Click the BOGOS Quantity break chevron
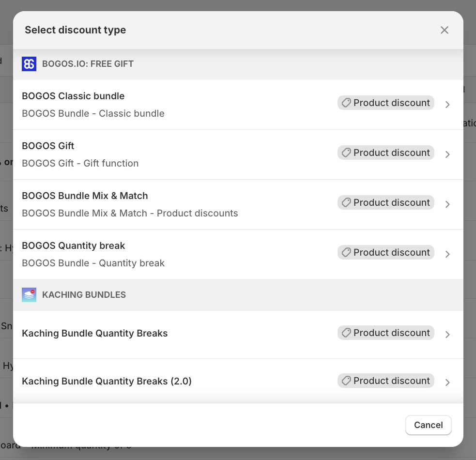 coord(447,254)
